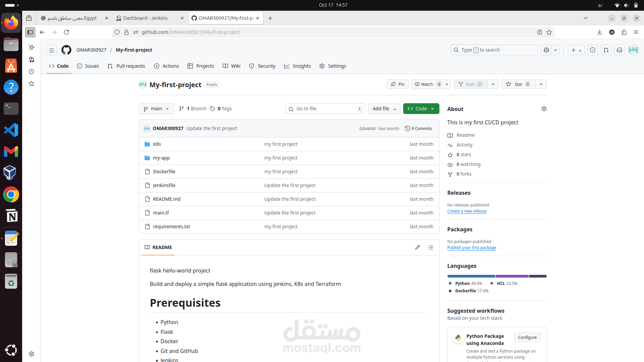
Task: Open the Security tab
Action: click(x=262, y=66)
